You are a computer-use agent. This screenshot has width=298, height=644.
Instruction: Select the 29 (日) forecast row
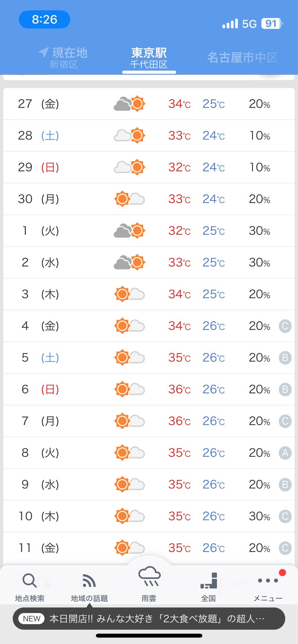pos(149,167)
